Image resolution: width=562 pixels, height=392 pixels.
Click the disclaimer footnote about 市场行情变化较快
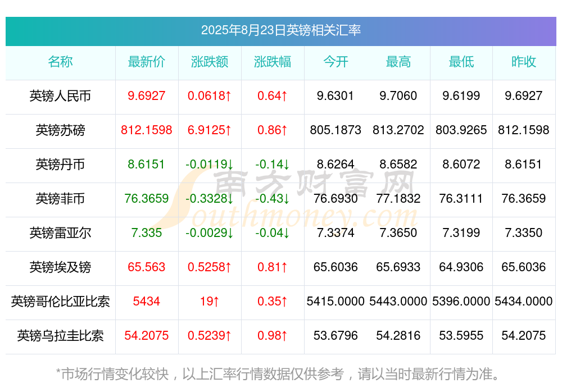pos(278,374)
